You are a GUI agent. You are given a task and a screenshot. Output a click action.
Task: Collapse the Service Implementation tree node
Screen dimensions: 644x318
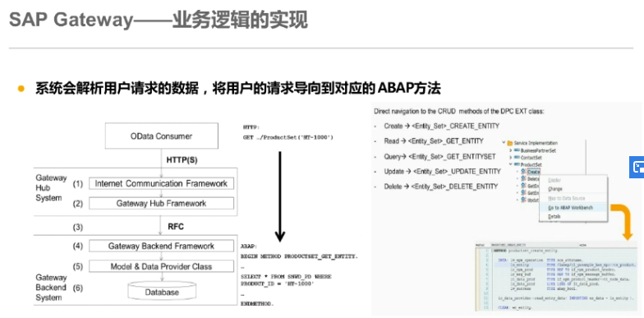point(504,143)
